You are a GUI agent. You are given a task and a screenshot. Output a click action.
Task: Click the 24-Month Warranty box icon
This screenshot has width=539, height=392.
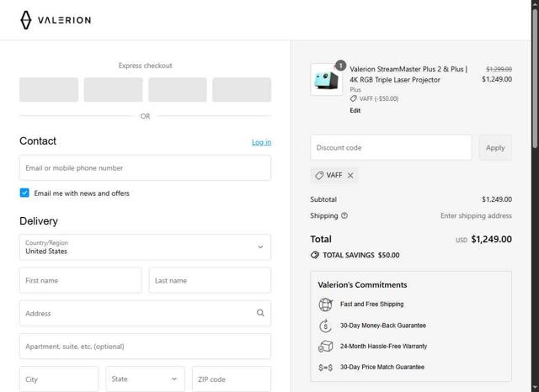(325, 346)
